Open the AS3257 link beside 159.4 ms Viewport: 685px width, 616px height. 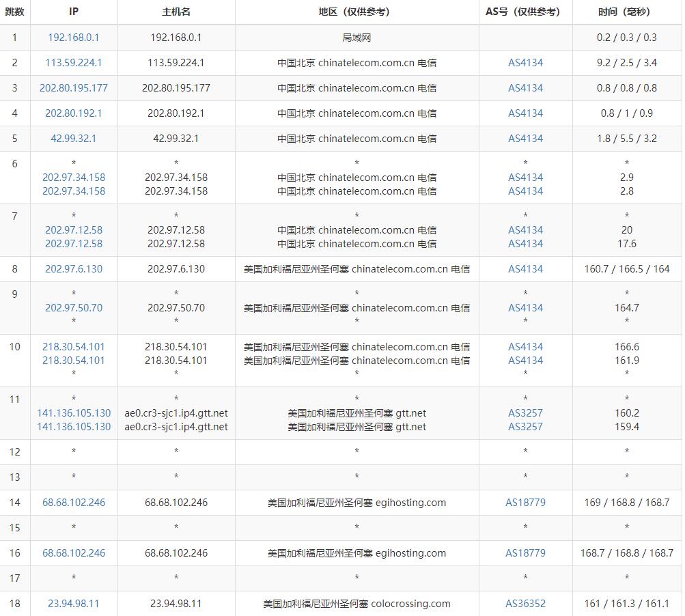[526, 427]
